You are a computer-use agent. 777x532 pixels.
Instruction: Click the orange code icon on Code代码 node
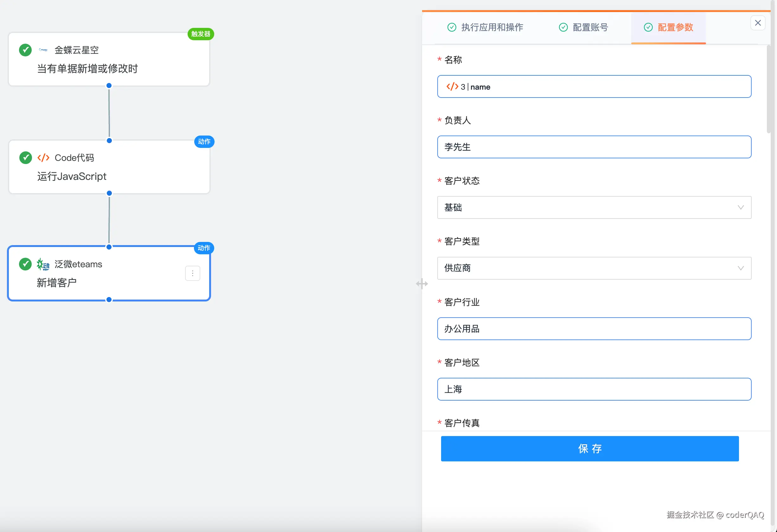[43, 158]
